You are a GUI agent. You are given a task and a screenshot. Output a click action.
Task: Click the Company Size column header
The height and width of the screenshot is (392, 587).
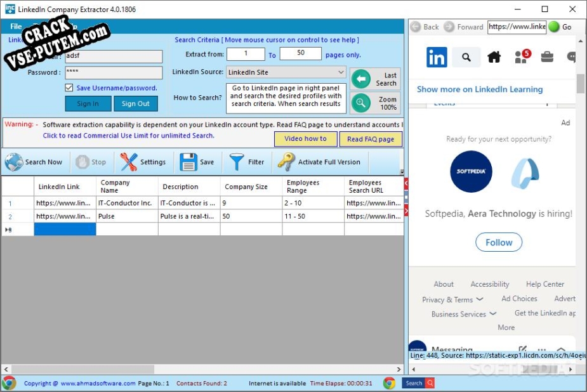(251, 186)
